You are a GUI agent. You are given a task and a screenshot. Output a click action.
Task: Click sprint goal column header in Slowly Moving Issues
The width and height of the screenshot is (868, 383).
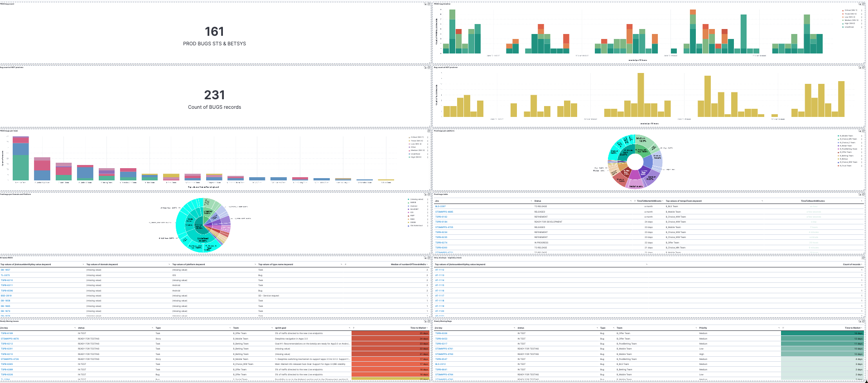coord(280,328)
